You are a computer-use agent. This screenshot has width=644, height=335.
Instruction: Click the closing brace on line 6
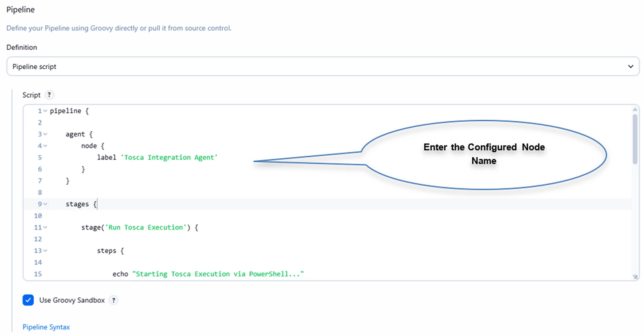83,169
